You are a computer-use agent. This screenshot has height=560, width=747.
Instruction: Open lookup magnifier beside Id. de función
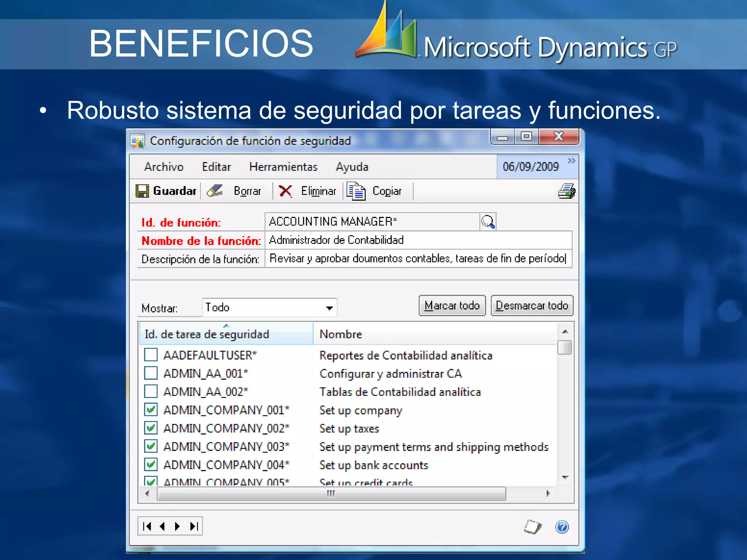click(x=488, y=222)
